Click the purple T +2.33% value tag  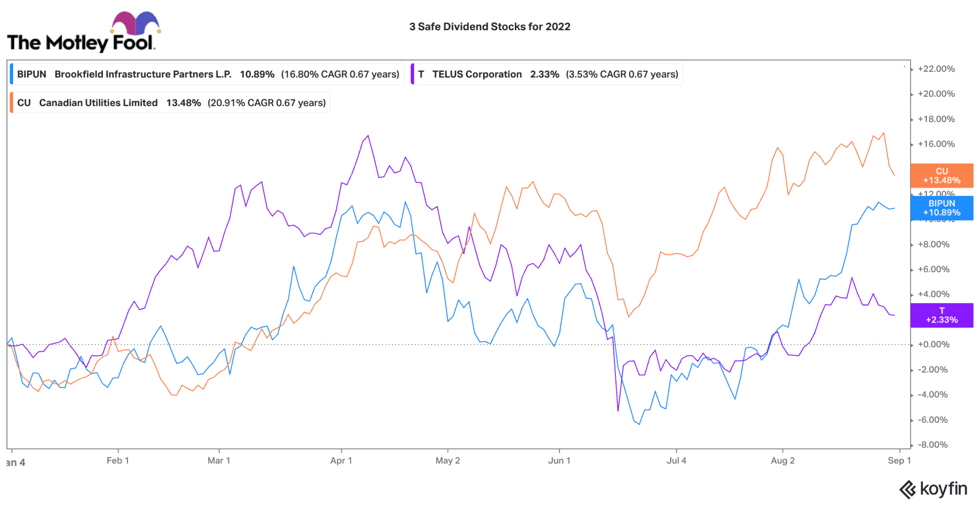click(942, 315)
